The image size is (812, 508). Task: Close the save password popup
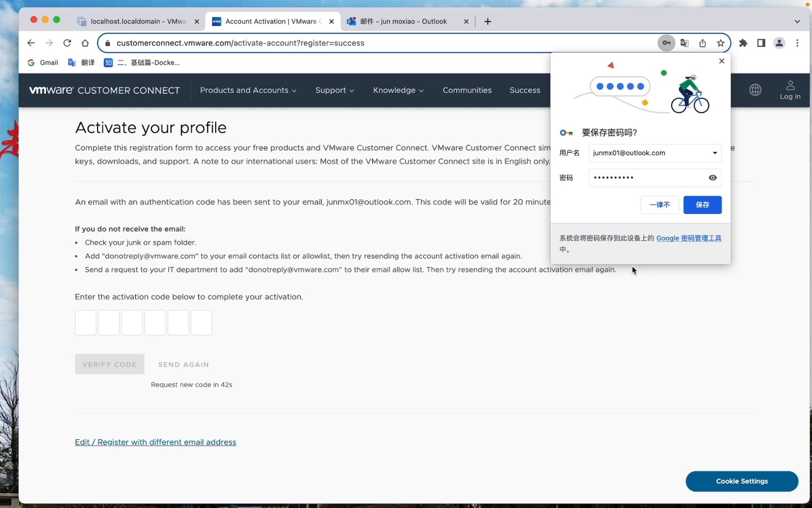[x=722, y=61]
